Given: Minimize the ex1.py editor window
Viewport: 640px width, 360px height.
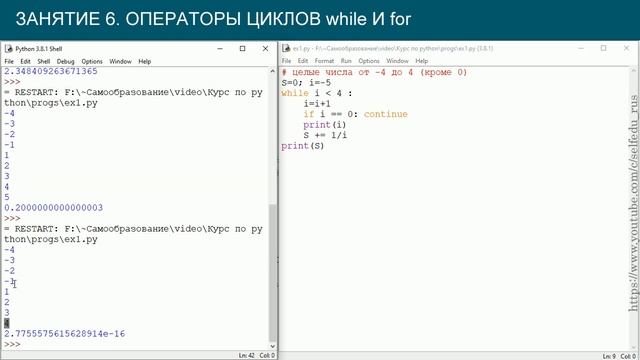Looking at the screenshot, I should (581, 48).
